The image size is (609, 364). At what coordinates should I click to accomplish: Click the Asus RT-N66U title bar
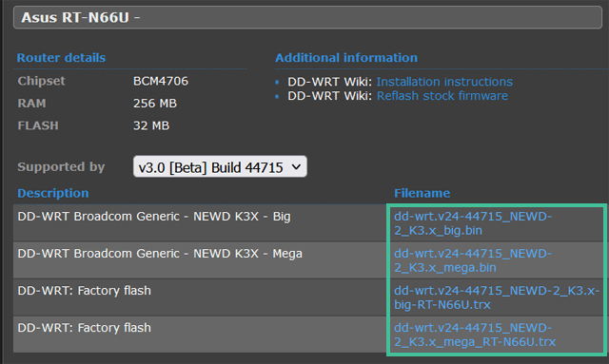(307, 17)
